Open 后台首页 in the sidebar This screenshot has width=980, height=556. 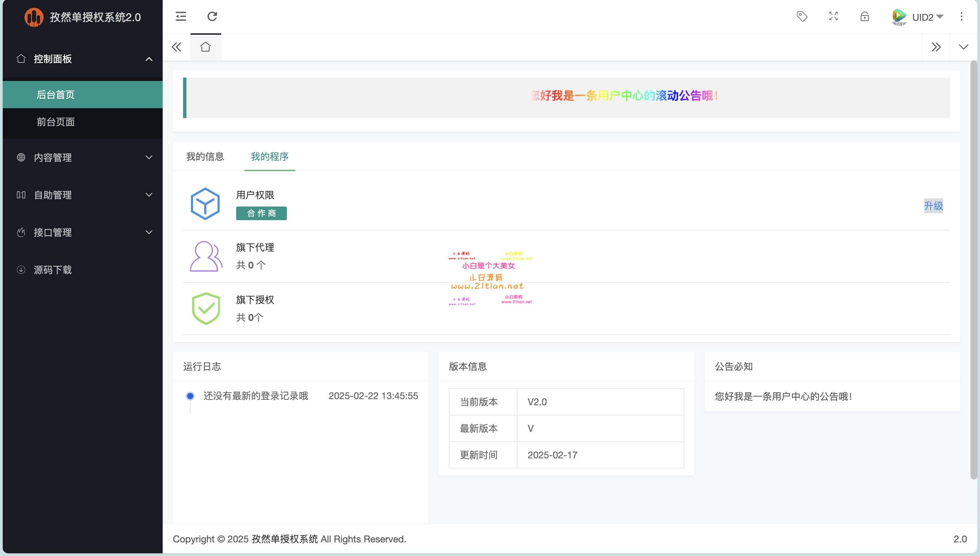coord(82,94)
